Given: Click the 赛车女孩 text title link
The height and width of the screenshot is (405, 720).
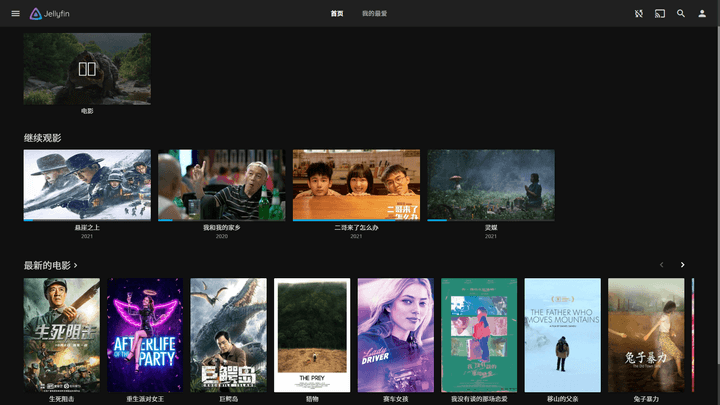Looking at the screenshot, I should tap(395, 398).
